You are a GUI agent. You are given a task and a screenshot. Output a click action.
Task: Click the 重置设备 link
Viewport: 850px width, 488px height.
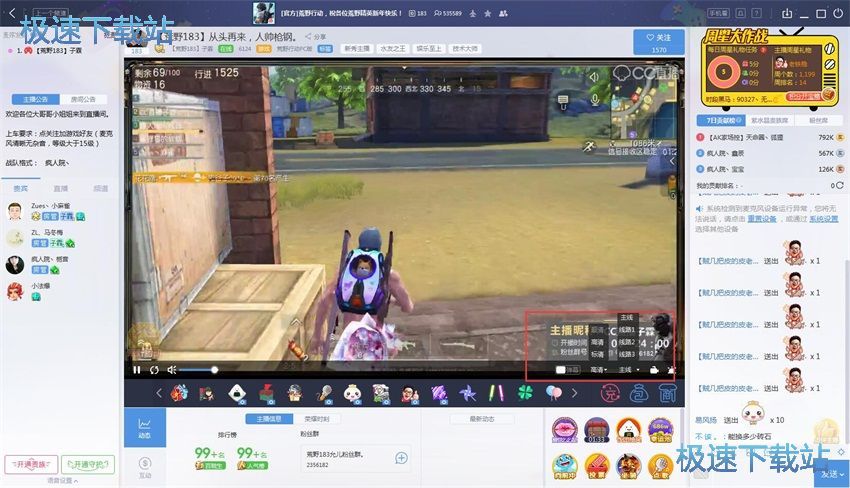(x=762, y=219)
